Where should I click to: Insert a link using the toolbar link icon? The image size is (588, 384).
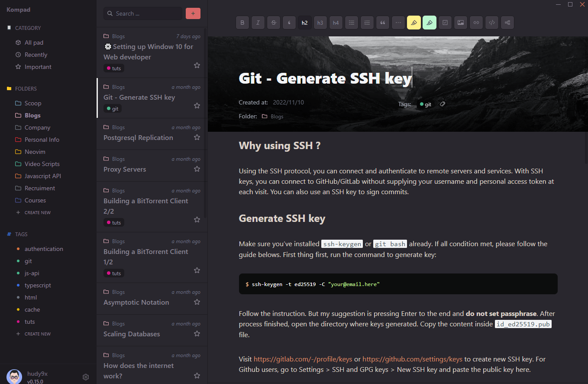click(476, 23)
